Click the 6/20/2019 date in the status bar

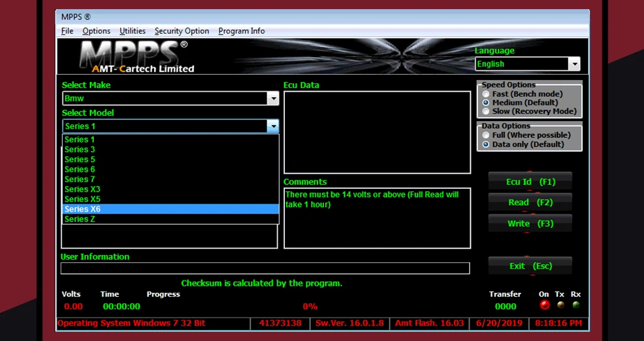click(x=499, y=323)
